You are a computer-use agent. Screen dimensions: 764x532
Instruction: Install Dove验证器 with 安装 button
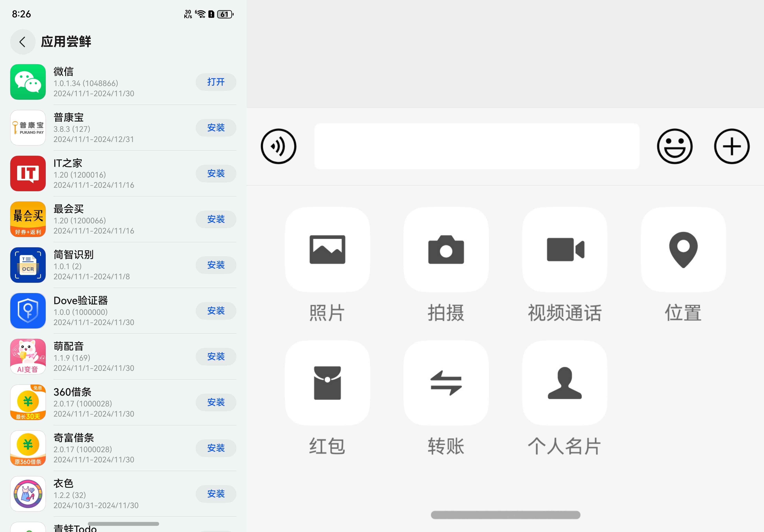coord(216,311)
